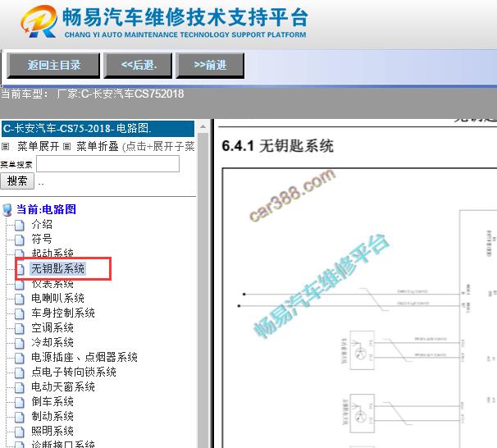Click the page icon beside 介绍
Viewport: 497px width, 448px height.
(x=20, y=225)
